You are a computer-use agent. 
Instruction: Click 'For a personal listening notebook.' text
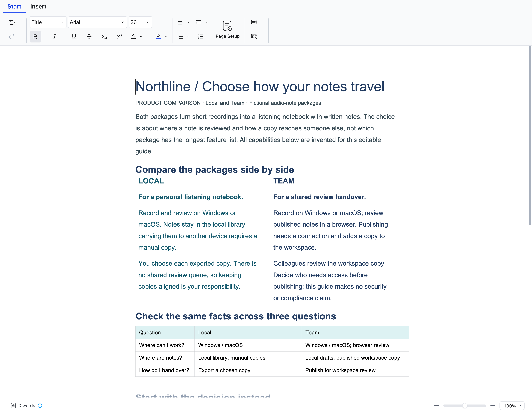tap(191, 197)
